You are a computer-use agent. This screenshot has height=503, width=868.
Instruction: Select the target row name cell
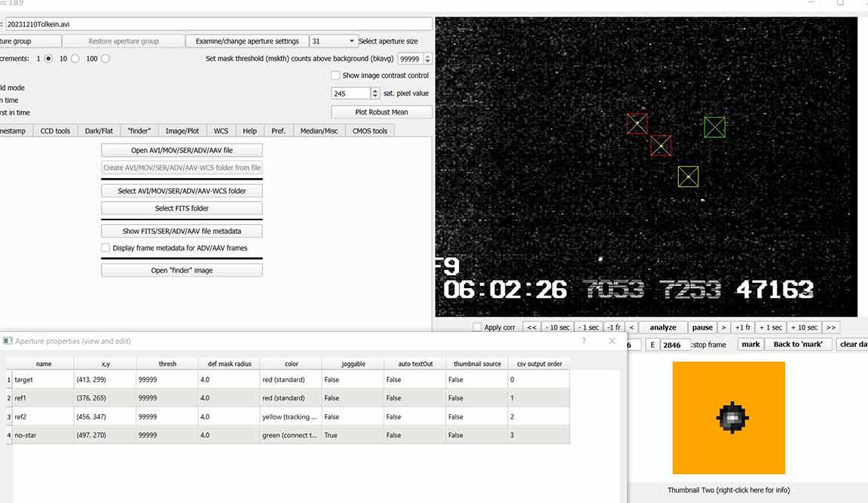tap(43, 379)
